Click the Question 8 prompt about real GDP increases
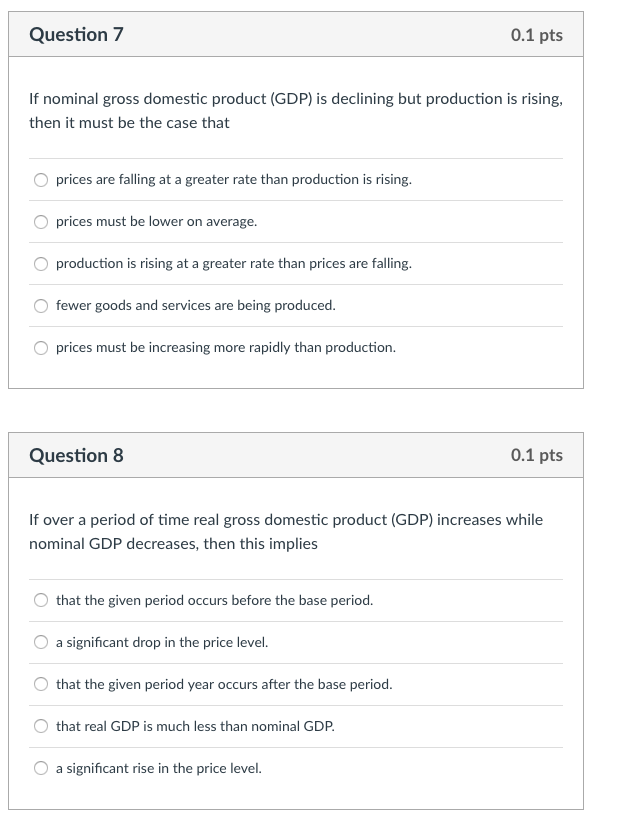The image size is (644, 830). tap(286, 531)
